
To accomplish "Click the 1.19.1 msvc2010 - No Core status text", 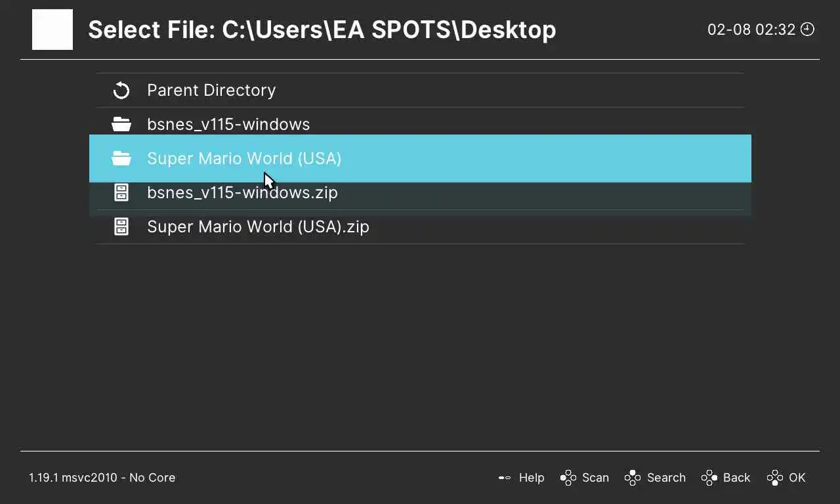I will [x=102, y=478].
